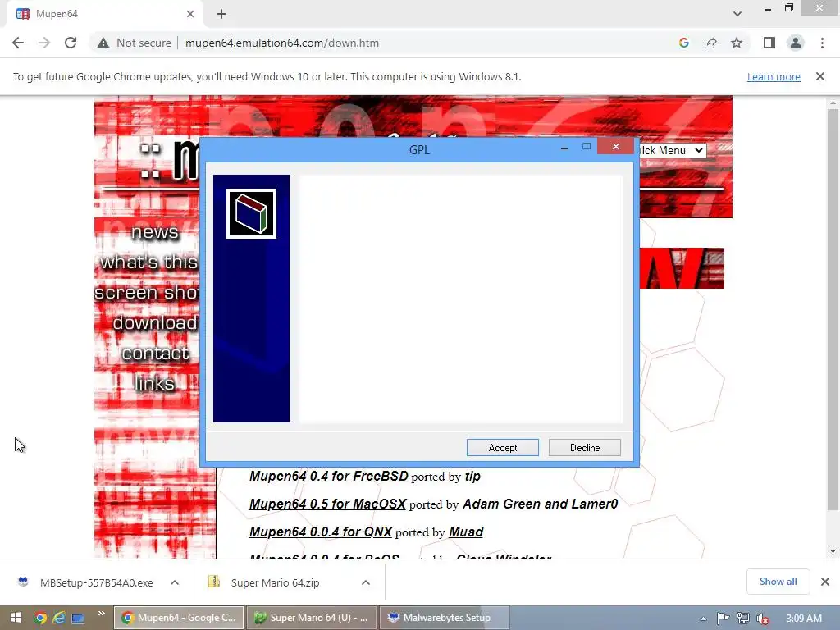Switch to Malwarebytes Setup taskbar window
Image resolution: width=840 pixels, height=630 pixels.
pos(445,618)
